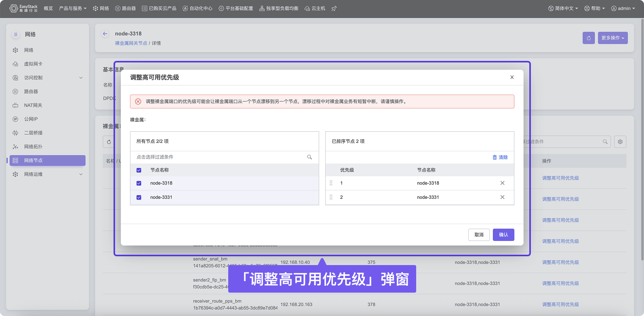Click the pin icon in top navigation
Screen dimensions: 644x316
click(334, 8)
